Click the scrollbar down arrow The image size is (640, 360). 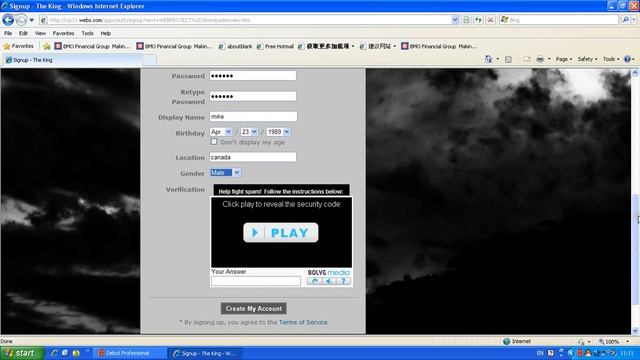(x=636, y=330)
